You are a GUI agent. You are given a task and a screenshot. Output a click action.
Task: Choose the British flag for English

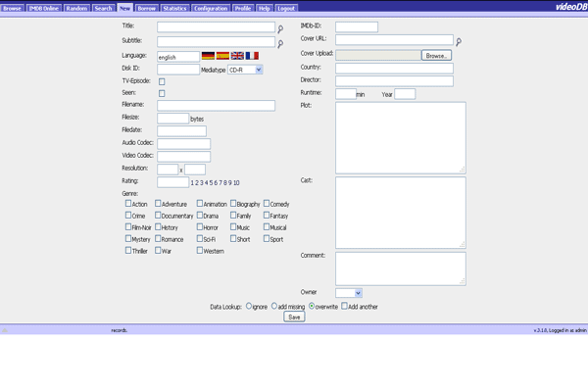click(237, 57)
